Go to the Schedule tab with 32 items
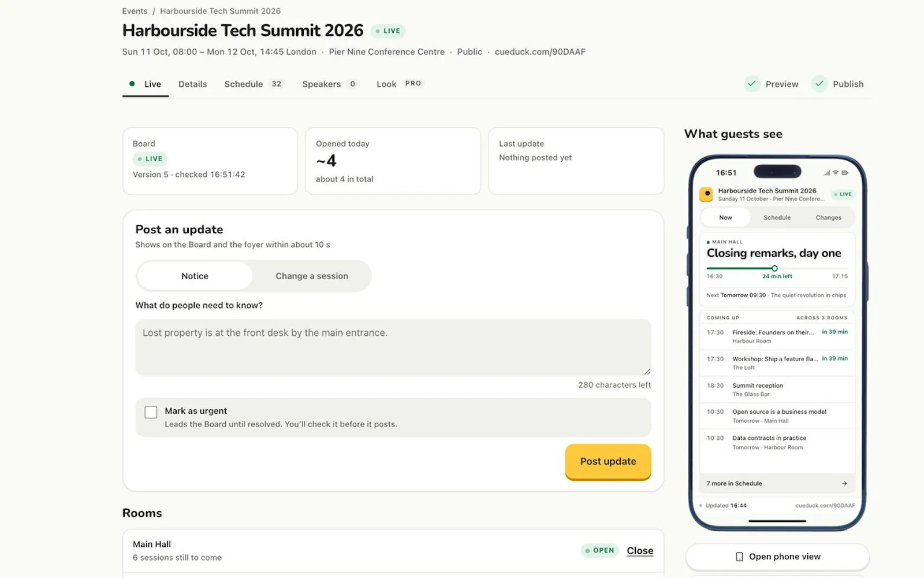 (x=254, y=84)
